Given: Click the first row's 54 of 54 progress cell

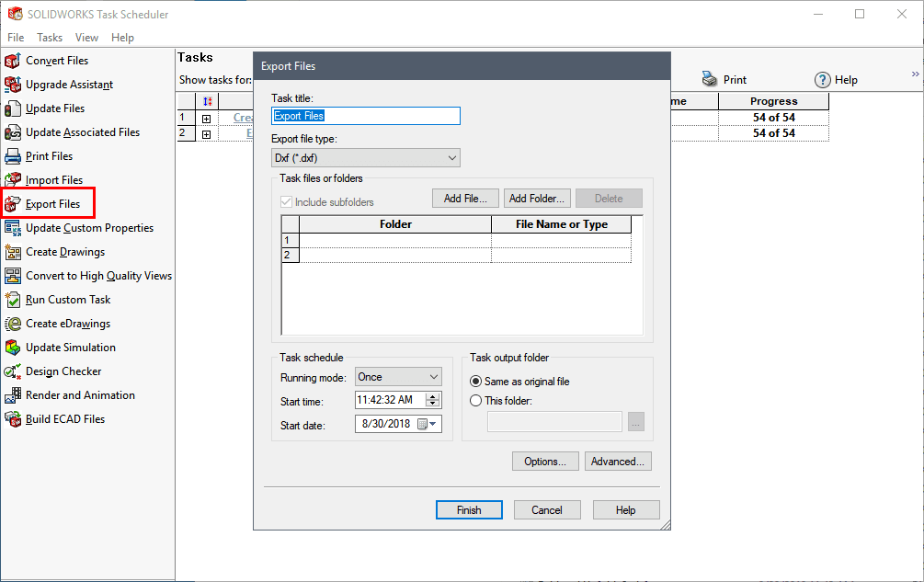Looking at the screenshot, I should click(x=774, y=117).
